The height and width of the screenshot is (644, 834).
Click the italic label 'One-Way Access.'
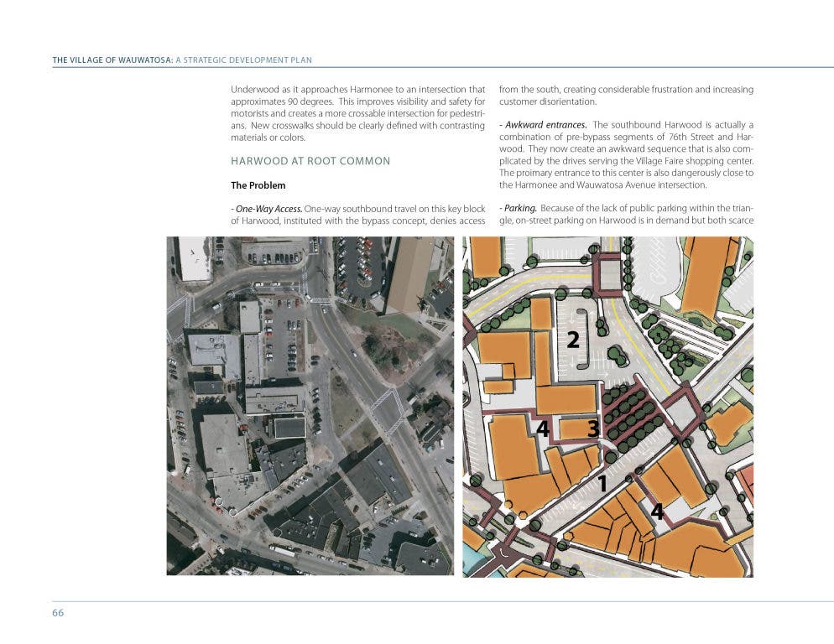point(269,209)
